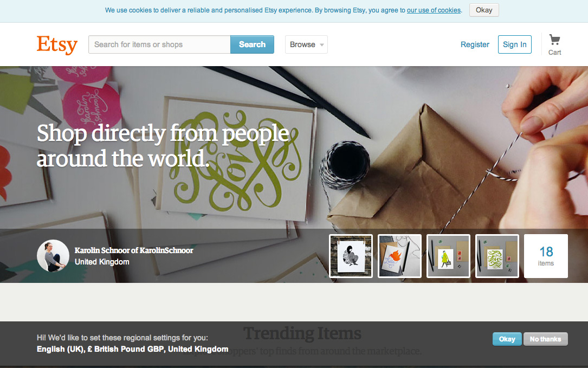Image resolution: width=588 pixels, height=368 pixels.
Task: Open the Karolin Schnoor of KarolinSchnoor shop name
Action: point(134,250)
